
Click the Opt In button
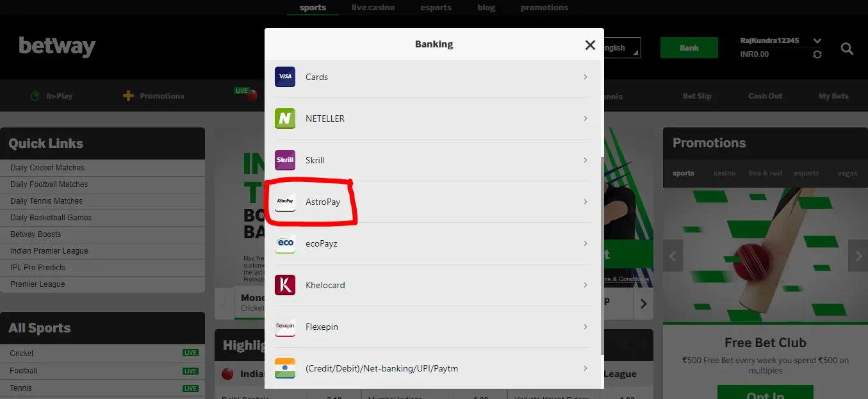click(766, 393)
